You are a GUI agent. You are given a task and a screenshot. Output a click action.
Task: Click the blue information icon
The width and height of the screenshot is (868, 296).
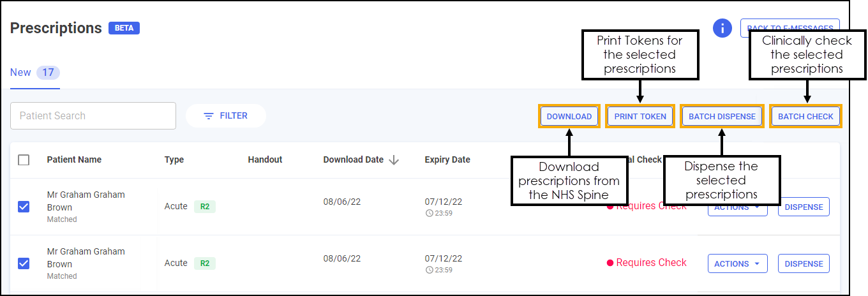point(722,28)
